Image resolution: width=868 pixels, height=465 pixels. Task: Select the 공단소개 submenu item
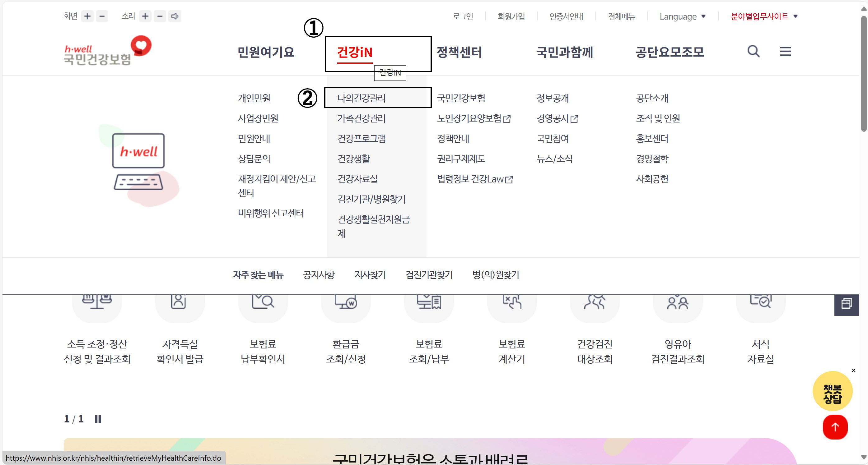click(x=652, y=98)
